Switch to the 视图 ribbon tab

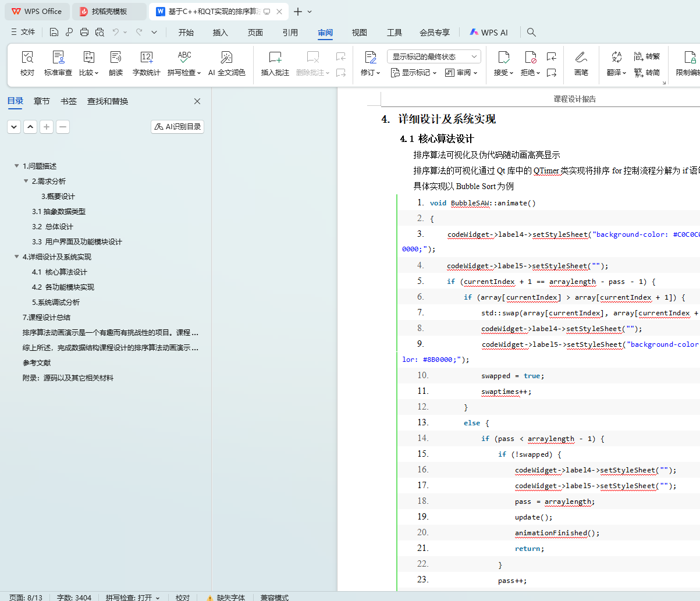pos(360,33)
